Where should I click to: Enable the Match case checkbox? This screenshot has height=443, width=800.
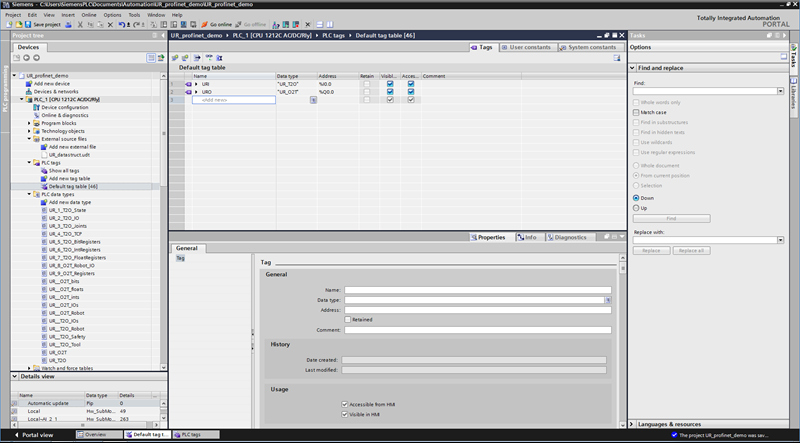(635, 113)
